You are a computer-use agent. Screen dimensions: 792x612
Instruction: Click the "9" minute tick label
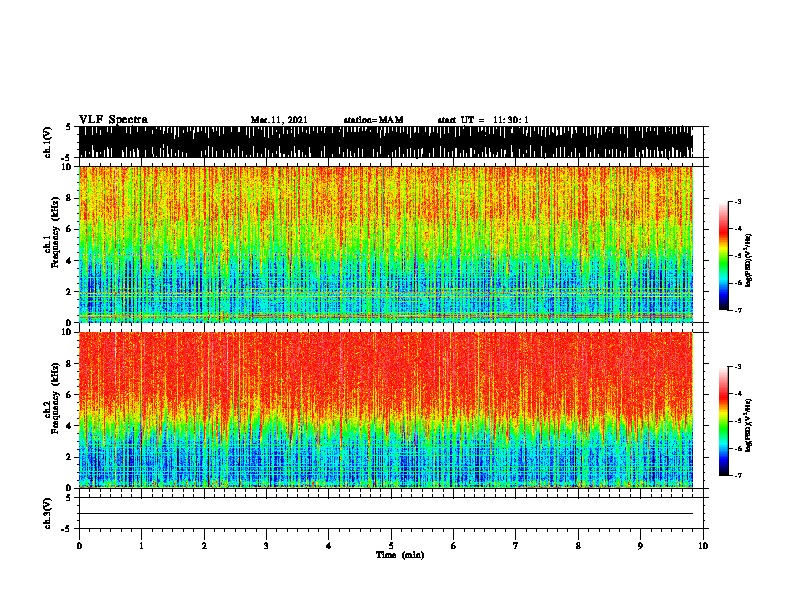click(640, 546)
